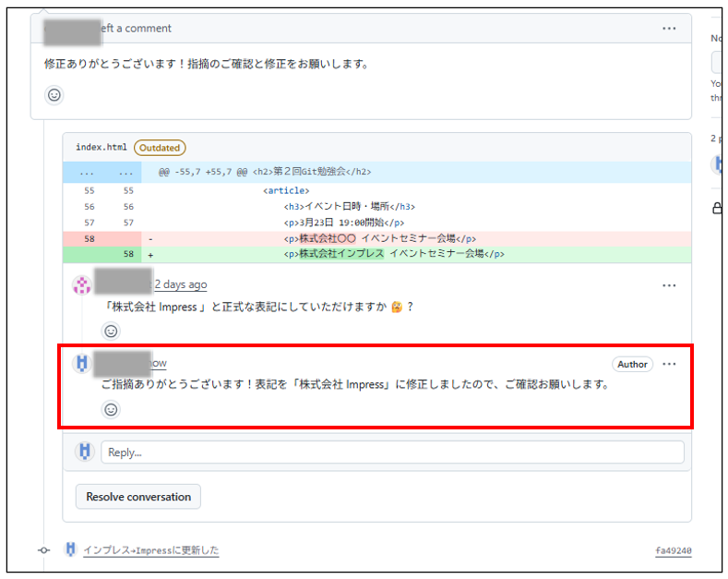Viewport: 728px width, 579px height.
Task: Open options menu next to Author badge
Action: [669, 364]
